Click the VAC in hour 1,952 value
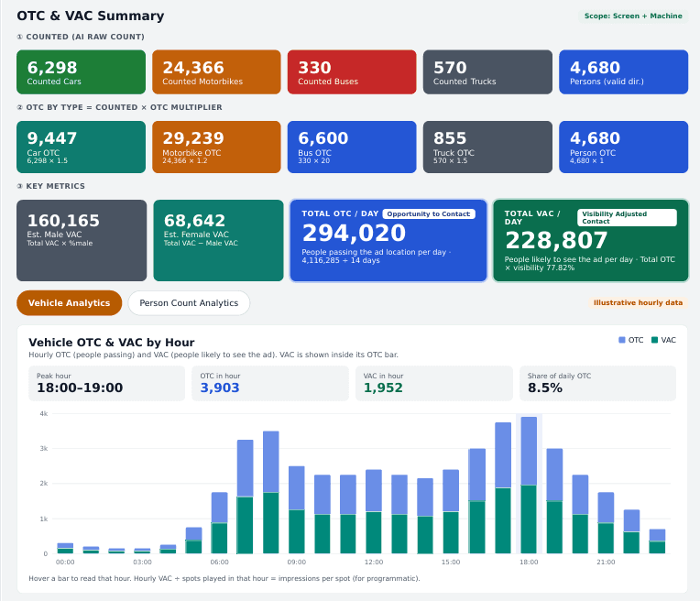 pyautogui.click(x=383, y=388)
